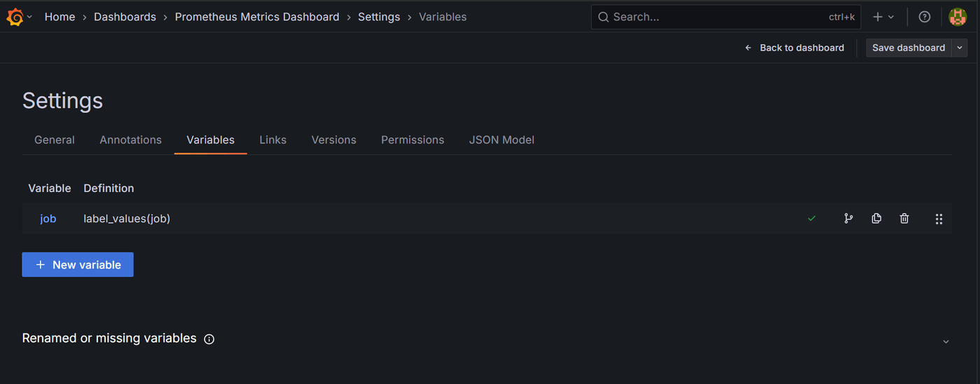This screenshot has width=980, height=384.
Task: Add a New variable
Action: (78, 265)
